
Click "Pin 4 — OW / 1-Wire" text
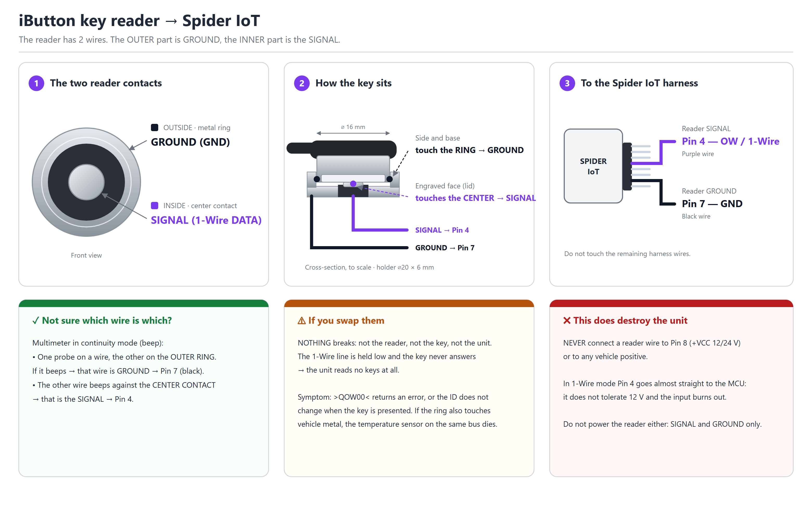click(x=731, y=141)
